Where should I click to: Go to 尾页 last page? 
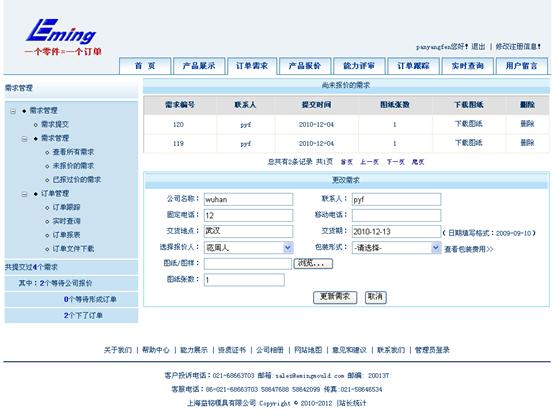(418, 162)
